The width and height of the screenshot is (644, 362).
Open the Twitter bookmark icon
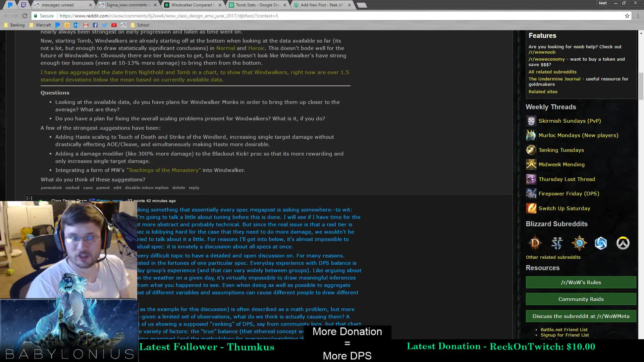point(105,25)
